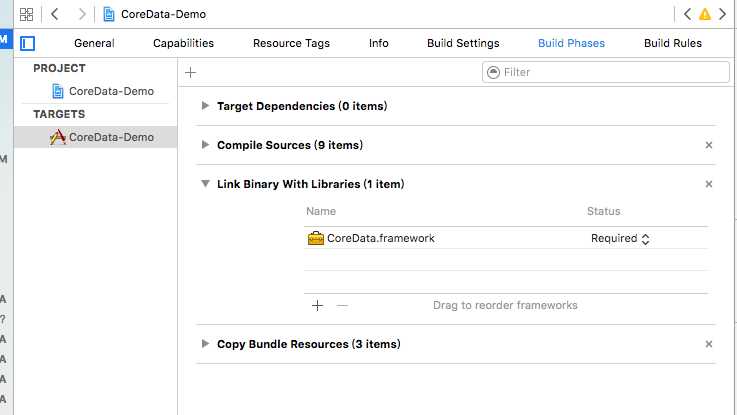Open the Info tab

tap(378, 43)
